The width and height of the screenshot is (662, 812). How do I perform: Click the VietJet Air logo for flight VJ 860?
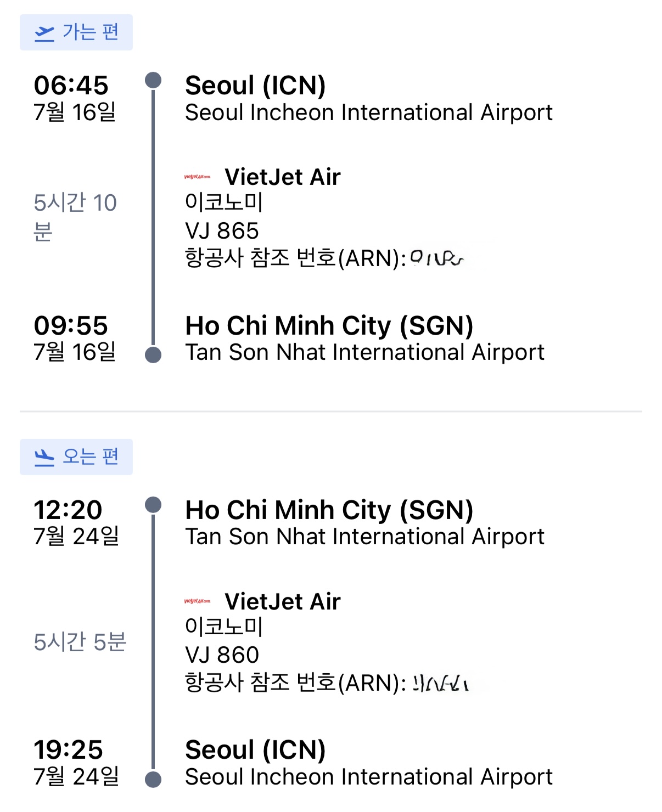point(197,601)
